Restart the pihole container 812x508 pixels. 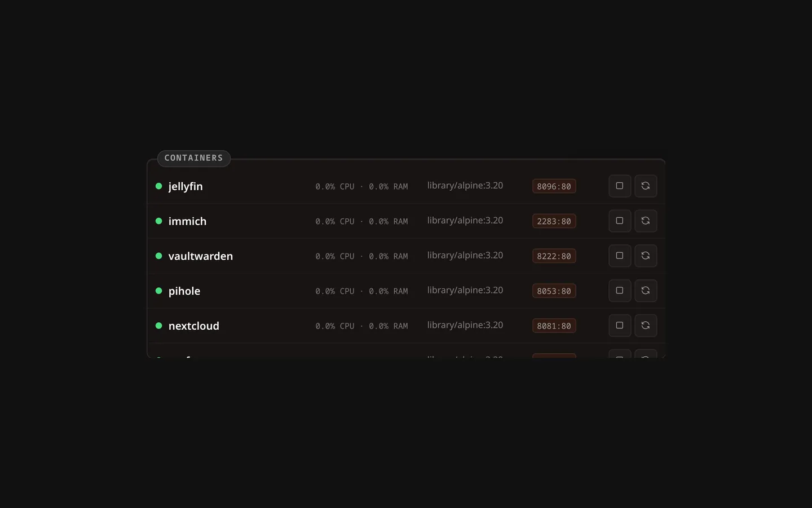646,291
